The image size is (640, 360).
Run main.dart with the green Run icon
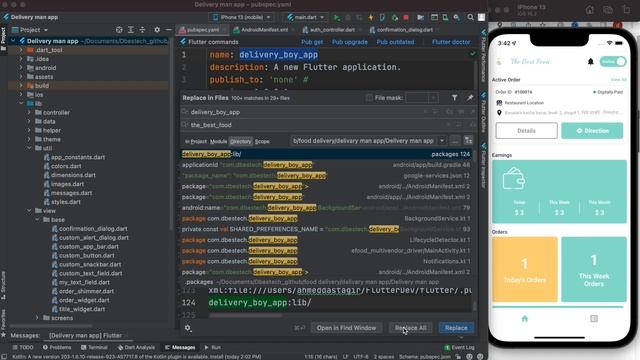337,18
